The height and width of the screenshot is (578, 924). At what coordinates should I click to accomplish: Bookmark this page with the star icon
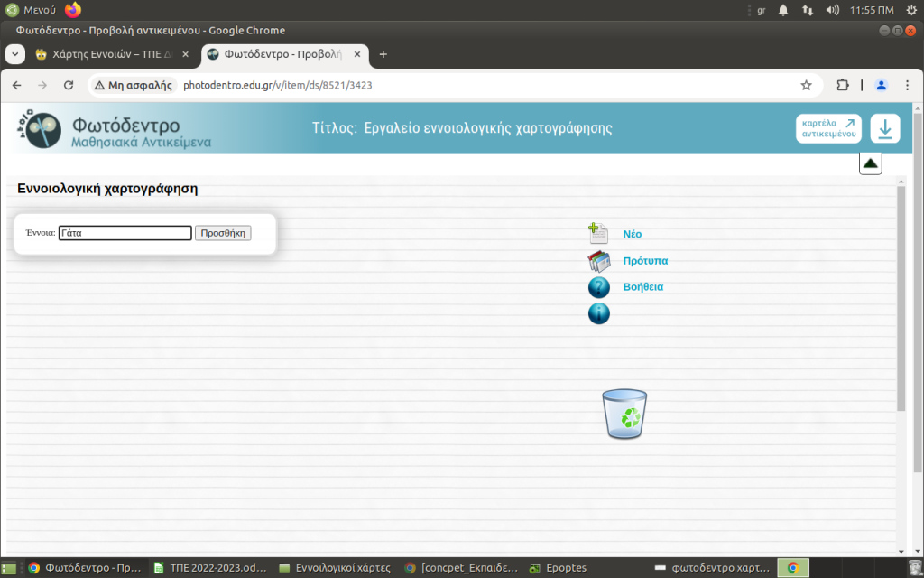coord(806,85)
